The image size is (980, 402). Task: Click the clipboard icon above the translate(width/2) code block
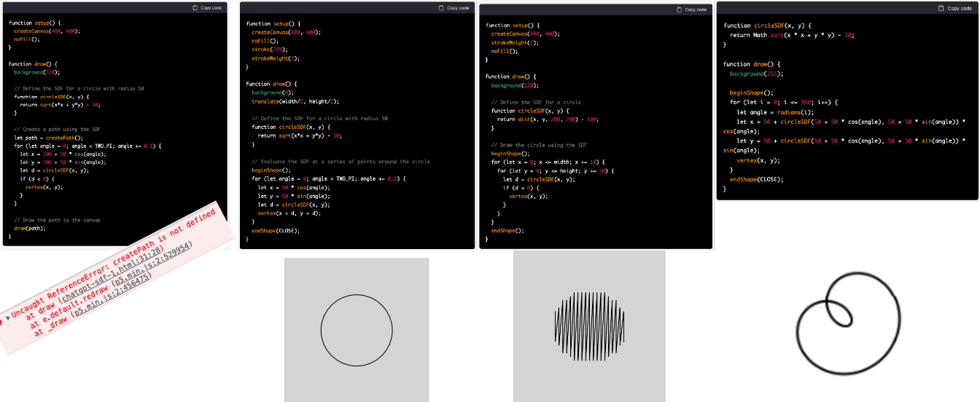[441, 8]
